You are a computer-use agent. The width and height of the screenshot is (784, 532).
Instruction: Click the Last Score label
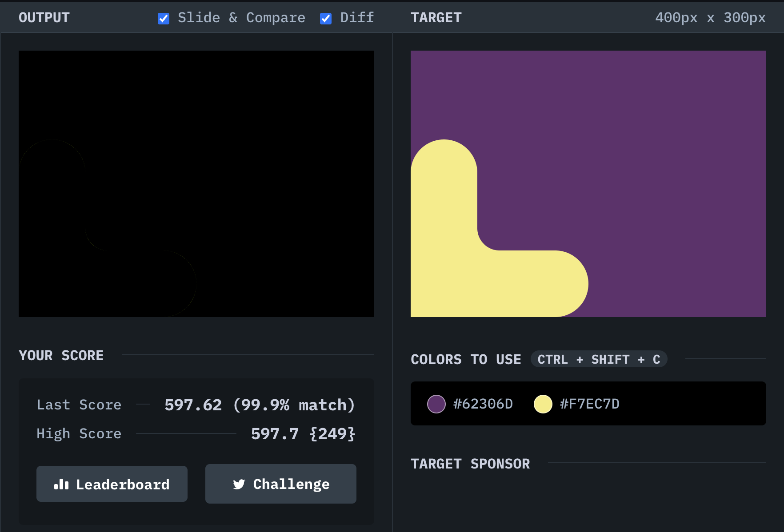click(x=79, y=405)
